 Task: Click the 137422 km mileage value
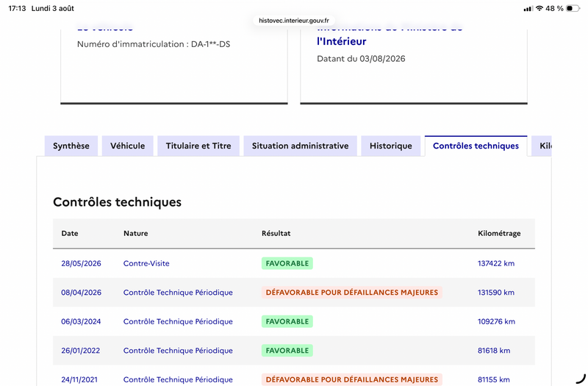[x=495, y=263]
